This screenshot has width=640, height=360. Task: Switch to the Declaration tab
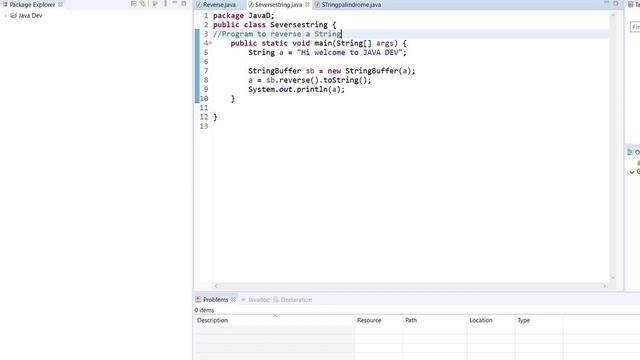point(293,300)
